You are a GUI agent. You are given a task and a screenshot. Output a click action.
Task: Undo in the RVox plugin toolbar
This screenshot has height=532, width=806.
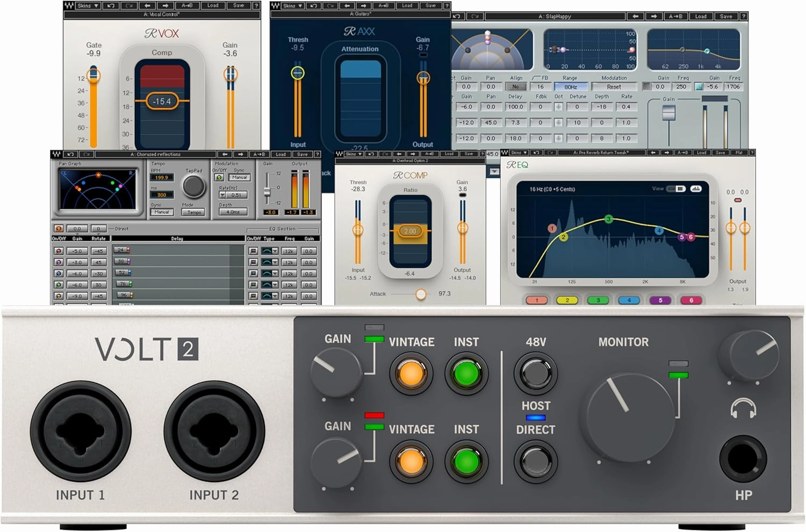[x=111, y=5]
